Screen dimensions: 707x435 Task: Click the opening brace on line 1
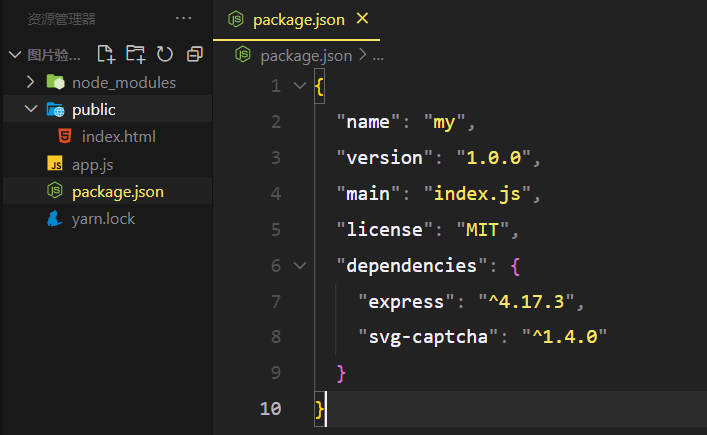[x=319, y=86]
